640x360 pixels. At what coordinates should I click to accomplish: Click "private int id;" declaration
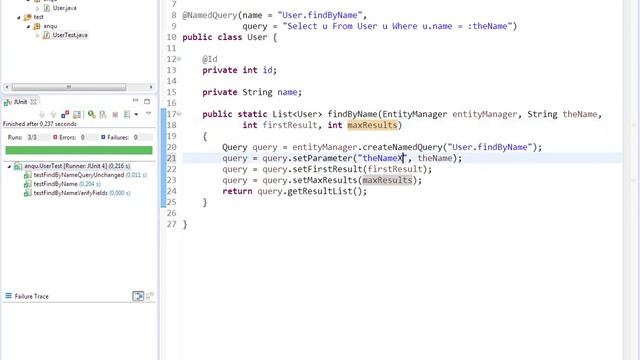239,70
